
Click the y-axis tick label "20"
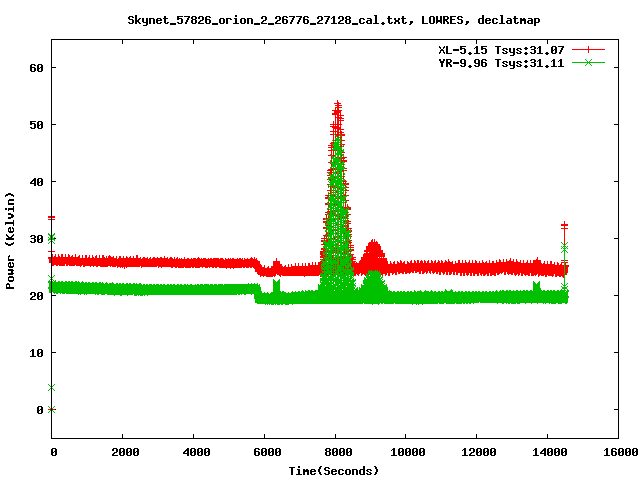point(36,296)
